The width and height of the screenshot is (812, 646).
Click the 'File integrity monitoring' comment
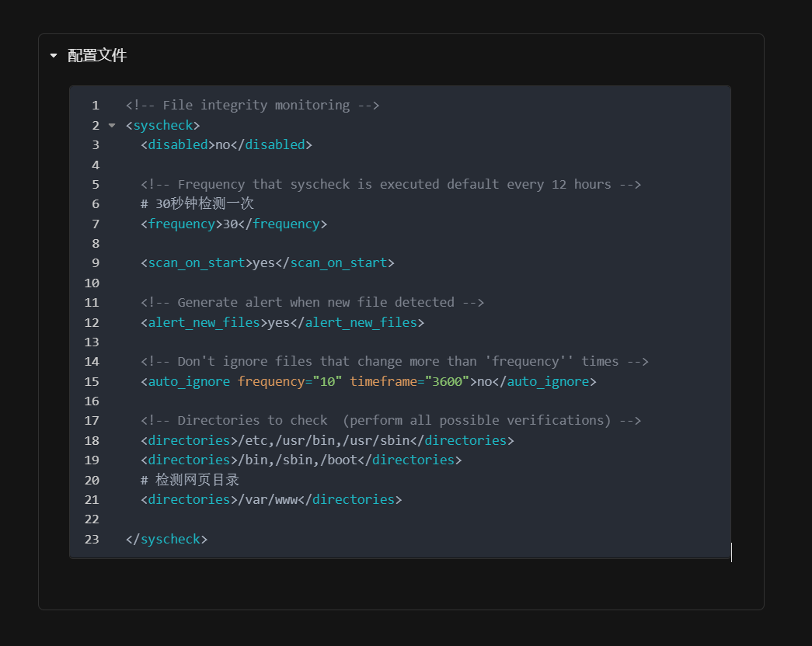(252, 106)
